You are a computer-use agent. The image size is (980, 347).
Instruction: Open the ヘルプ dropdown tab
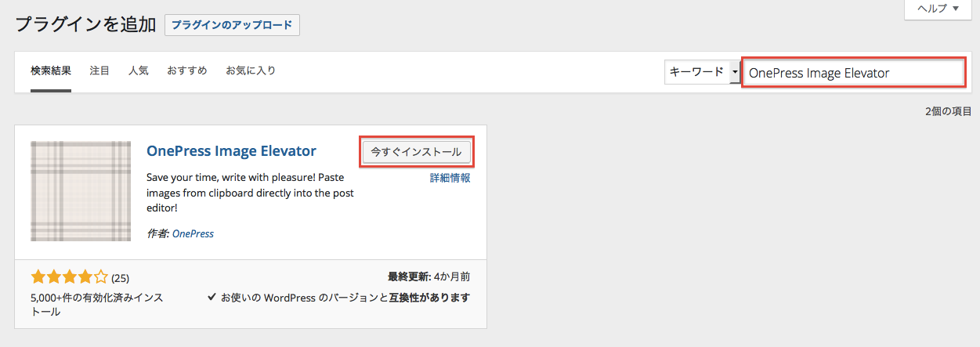click(937, 9)
